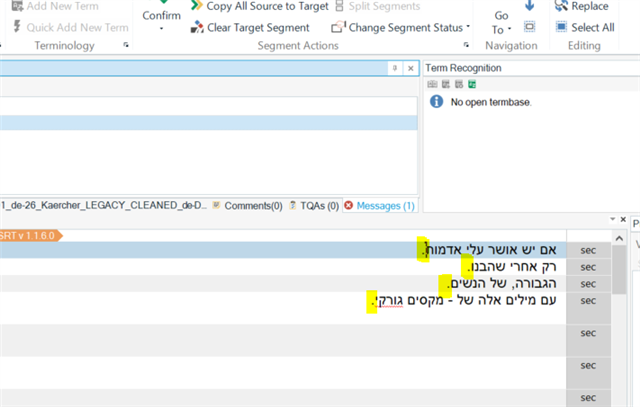The width and height of the screenshot is (640, 407).
Task: Click third Term Recognition toolbar icon
Action: 459,84
